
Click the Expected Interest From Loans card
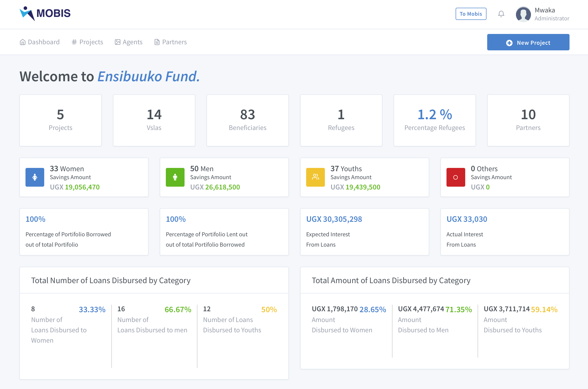[x=364, y=232]
